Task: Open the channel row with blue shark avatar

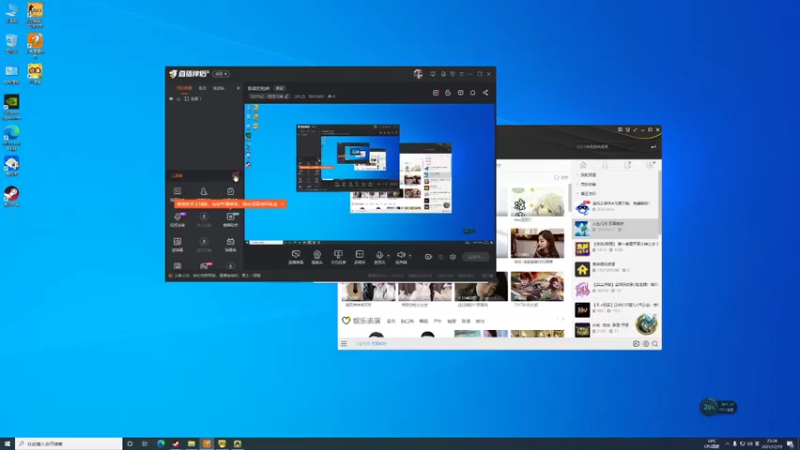Action: (615, 208)
